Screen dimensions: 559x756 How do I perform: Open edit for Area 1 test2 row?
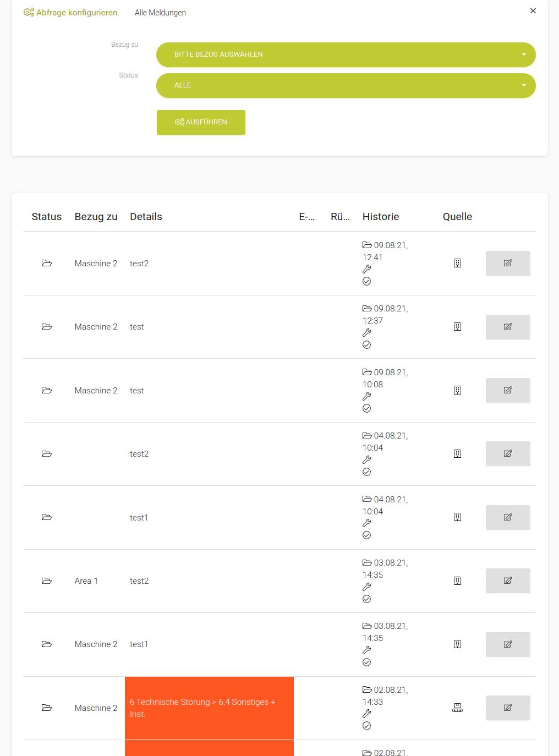pos(507,580)
